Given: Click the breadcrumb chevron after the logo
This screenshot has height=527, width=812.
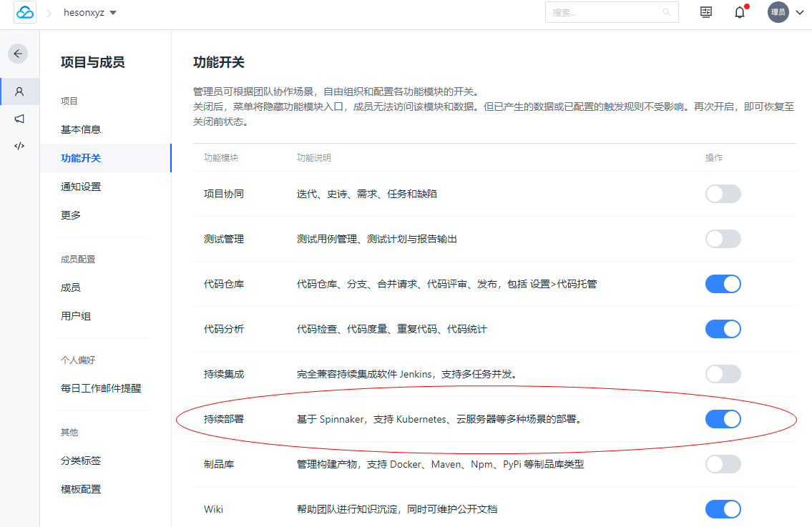Looking at the screenshot, I should coord(49,13).
